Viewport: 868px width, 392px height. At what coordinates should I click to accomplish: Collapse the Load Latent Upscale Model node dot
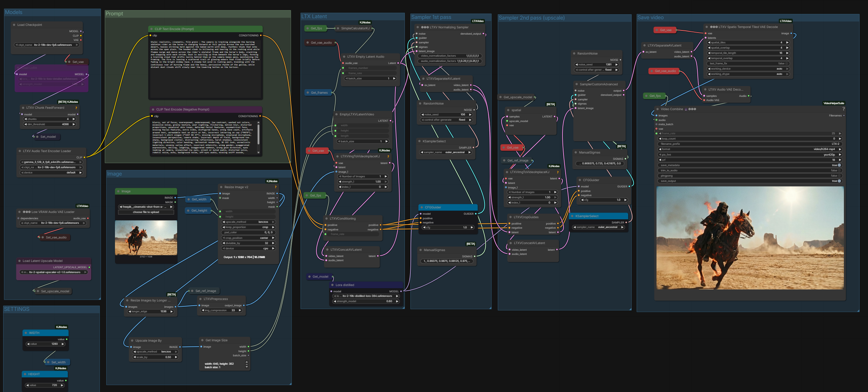coord(19,261)
